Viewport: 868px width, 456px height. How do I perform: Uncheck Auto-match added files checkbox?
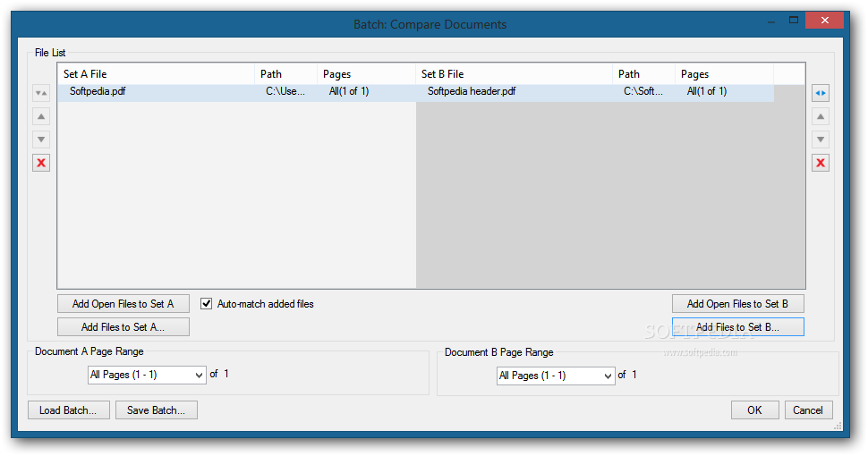(x=206, y=304)
